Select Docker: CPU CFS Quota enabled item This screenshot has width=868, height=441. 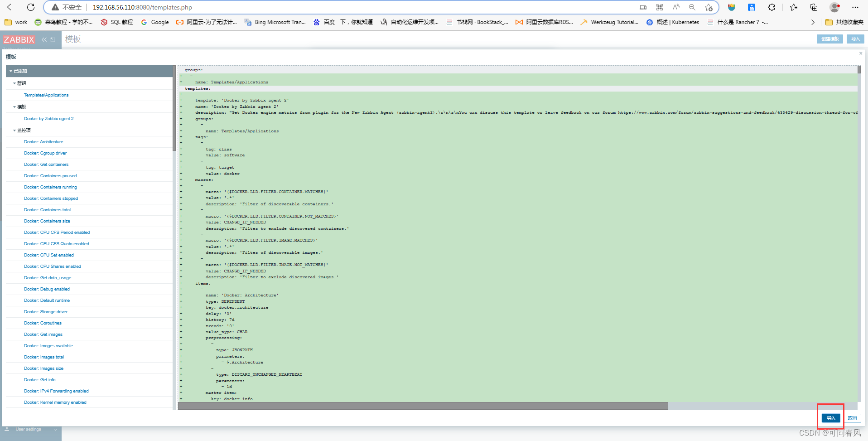[57, 244]
